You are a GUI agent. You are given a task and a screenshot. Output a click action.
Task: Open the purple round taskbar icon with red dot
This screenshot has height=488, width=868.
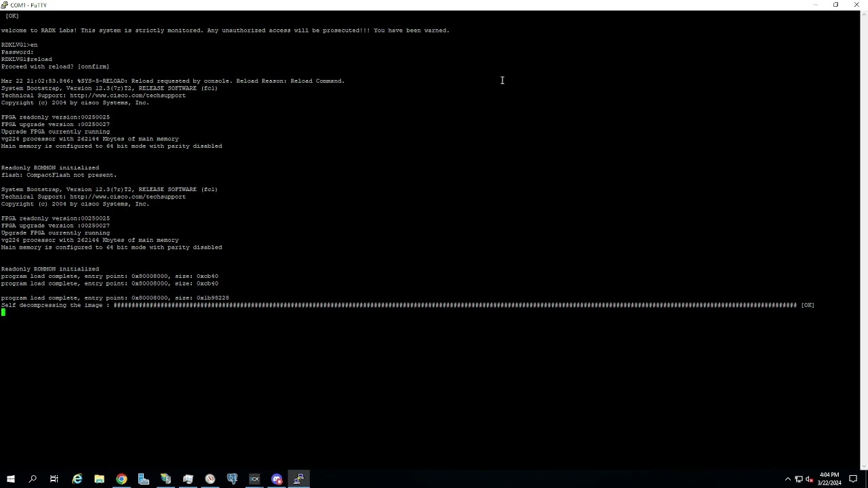click(277, 479)
